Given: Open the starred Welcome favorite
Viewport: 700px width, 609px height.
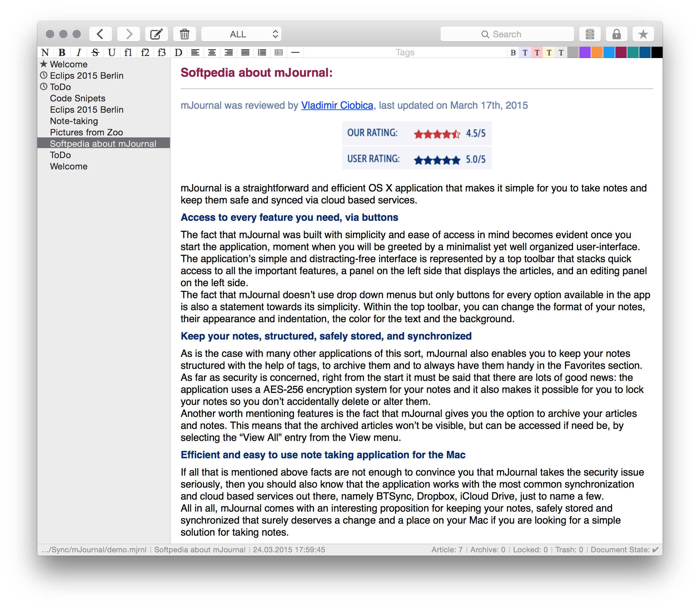Looking at the screenshot, I should [x=104, y=64].
